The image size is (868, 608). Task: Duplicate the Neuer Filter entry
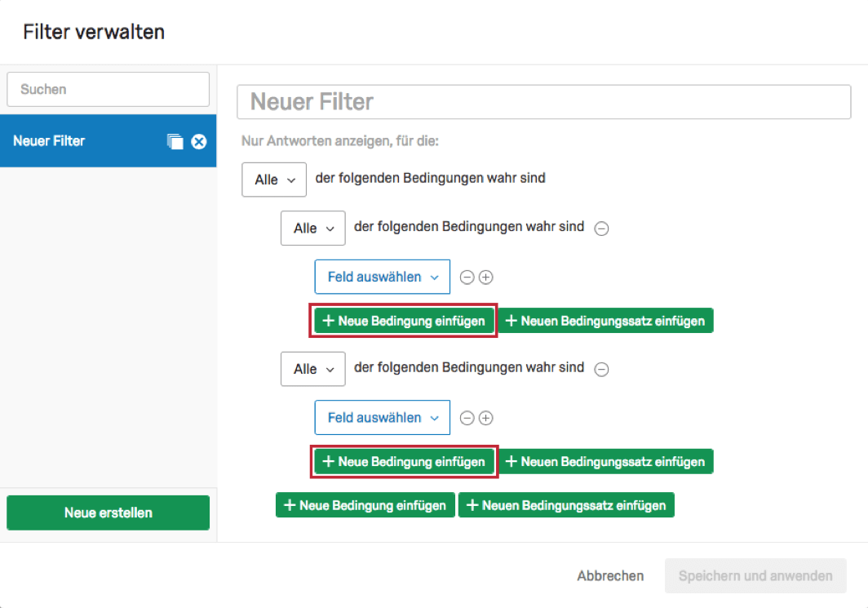175,141
